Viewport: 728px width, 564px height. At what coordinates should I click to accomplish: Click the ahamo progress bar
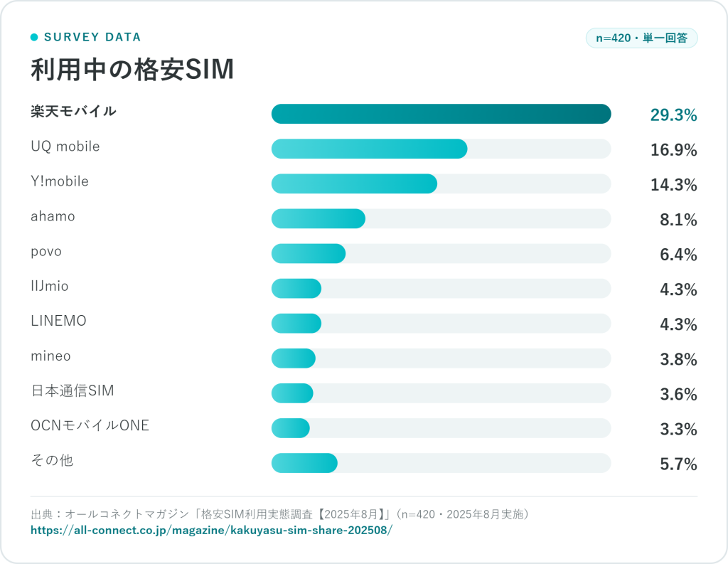point(441,218)
